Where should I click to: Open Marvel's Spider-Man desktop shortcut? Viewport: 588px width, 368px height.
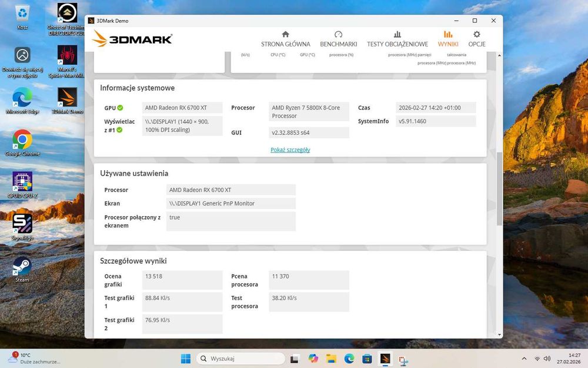67,62
